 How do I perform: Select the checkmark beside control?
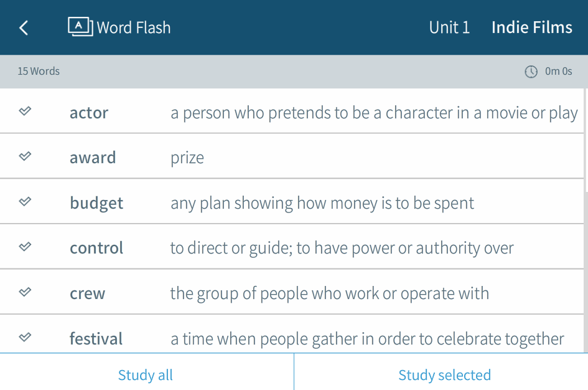(x=25, y=247)
